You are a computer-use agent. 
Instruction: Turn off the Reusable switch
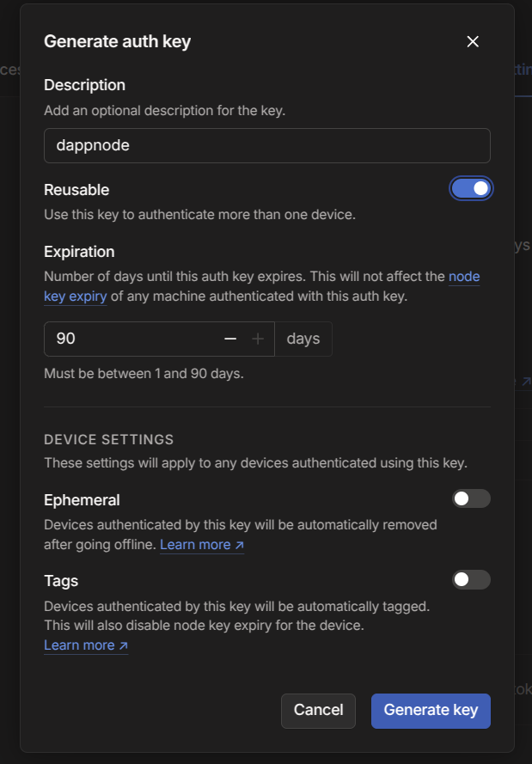tap(471, 188)
